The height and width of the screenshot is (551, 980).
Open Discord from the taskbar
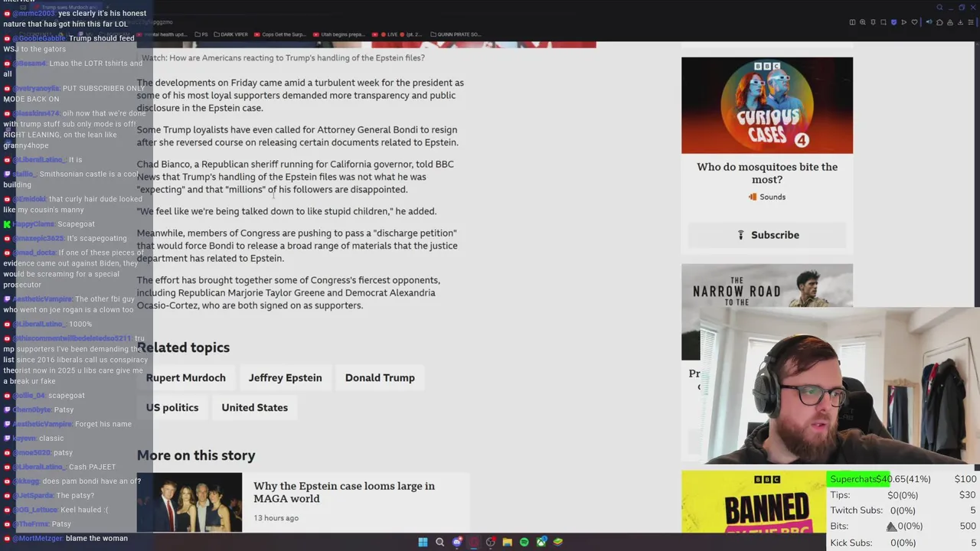click(457, 542)
